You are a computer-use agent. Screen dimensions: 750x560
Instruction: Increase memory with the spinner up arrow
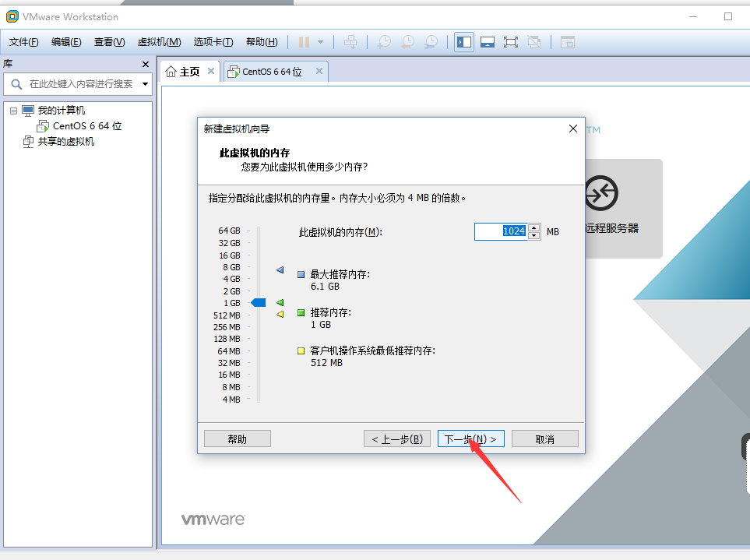pos(534,227)
